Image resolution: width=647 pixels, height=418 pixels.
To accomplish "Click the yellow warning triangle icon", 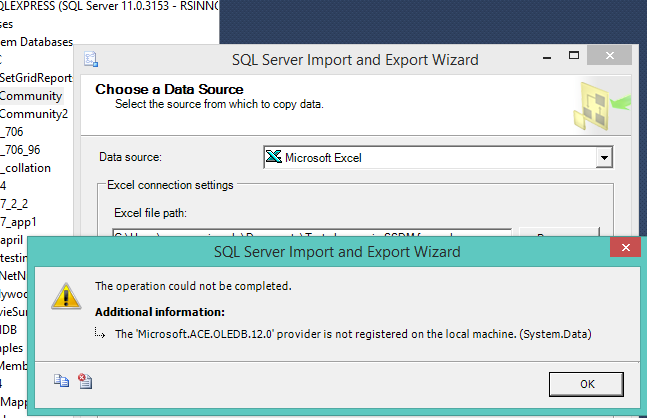I will 65,295.
